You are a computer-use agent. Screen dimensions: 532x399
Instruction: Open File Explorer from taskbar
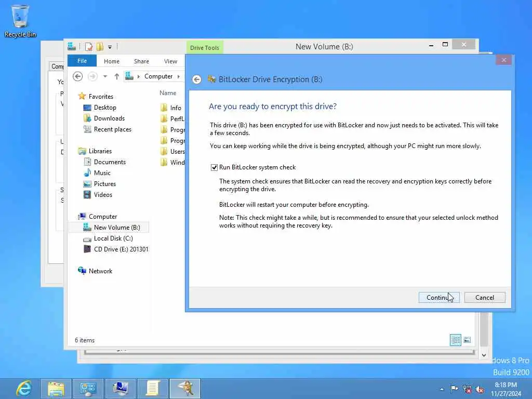coord(56,389)
